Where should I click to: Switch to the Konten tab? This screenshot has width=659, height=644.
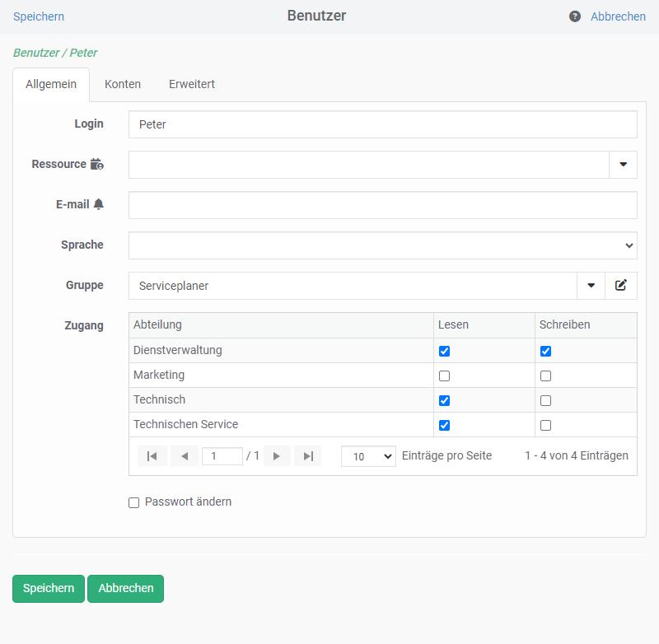click(x=123, y=84)
